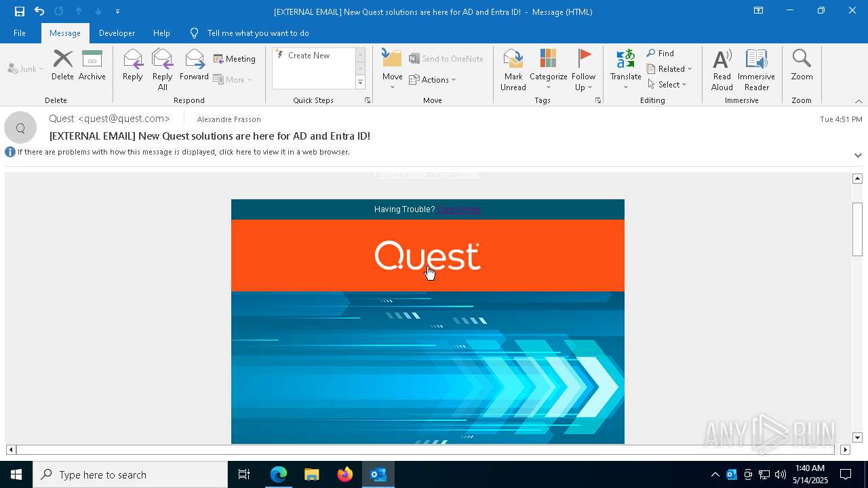Click the horizontal scroll left arrow

11,449
